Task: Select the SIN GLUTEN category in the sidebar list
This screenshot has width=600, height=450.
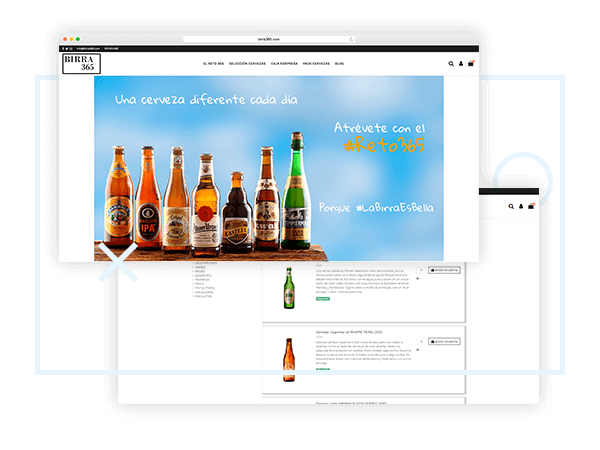Action: click(203, 296)
